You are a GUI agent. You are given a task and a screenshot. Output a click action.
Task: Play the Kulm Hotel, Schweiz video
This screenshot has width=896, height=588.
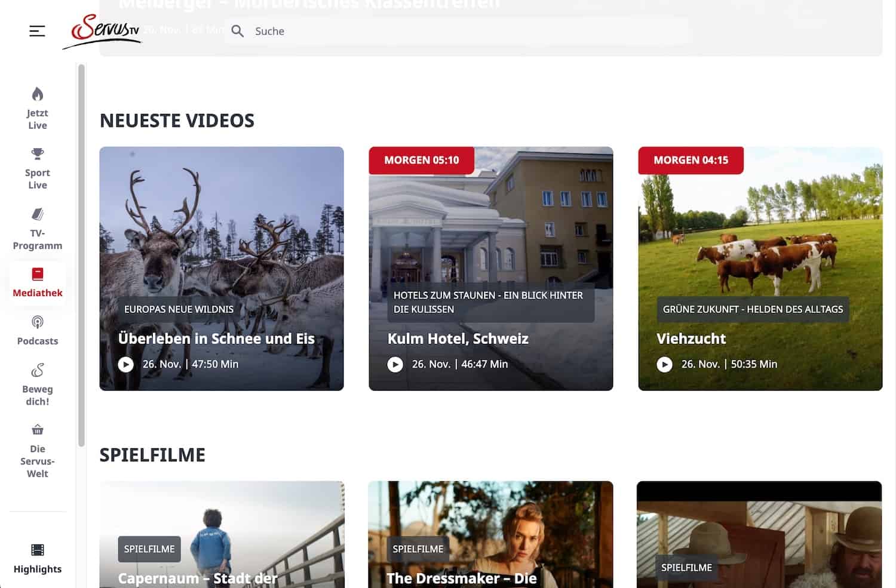395,364
